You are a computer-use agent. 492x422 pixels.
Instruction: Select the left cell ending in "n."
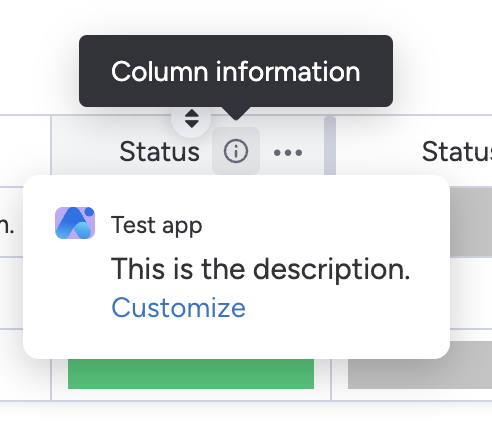point(11,222)
